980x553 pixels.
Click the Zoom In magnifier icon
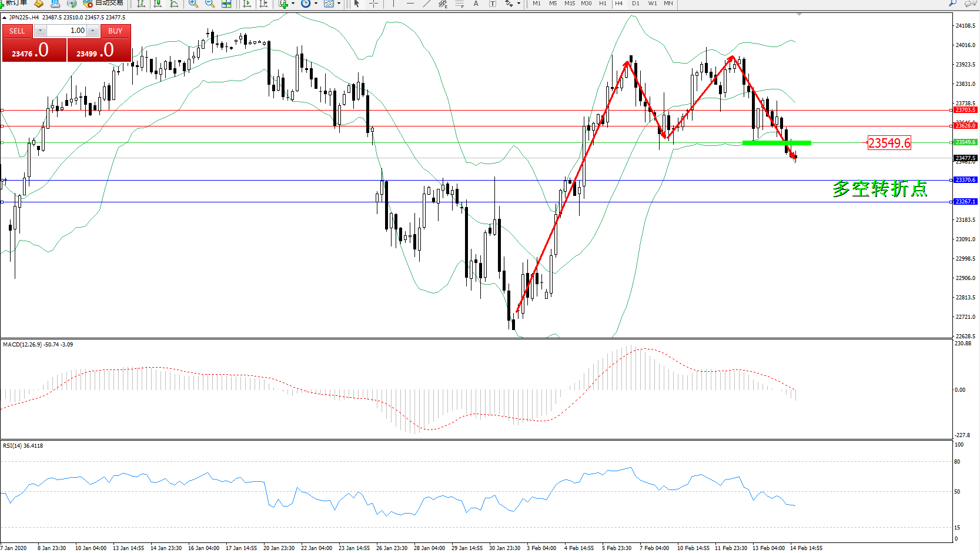[193, 4]
